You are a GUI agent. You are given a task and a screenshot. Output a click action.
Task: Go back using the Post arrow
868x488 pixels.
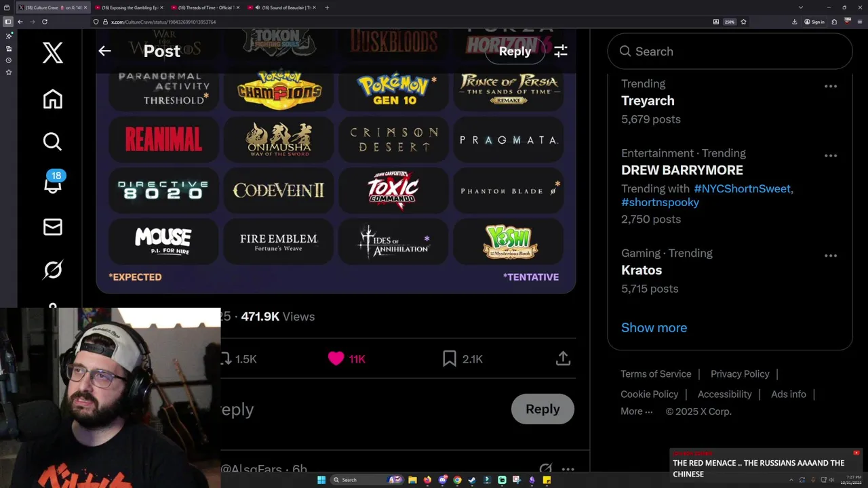click(x=104, y=51)
